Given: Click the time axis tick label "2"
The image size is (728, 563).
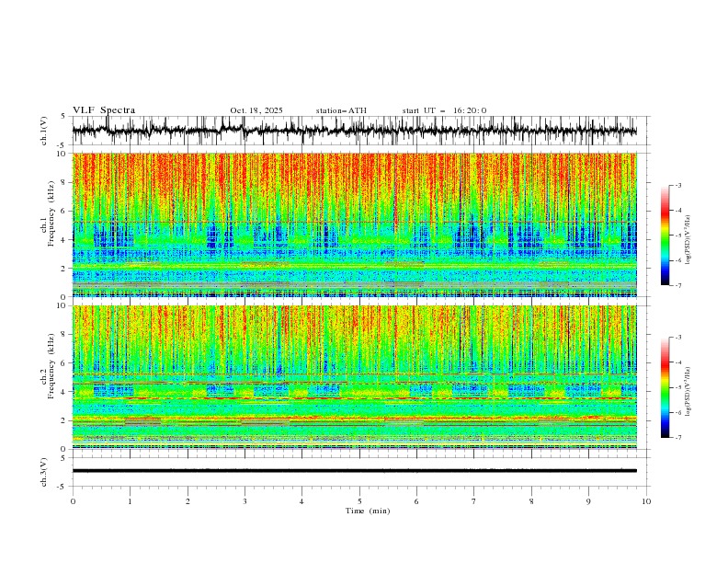Looking at the screenshot, I should (x=188, y=501).
